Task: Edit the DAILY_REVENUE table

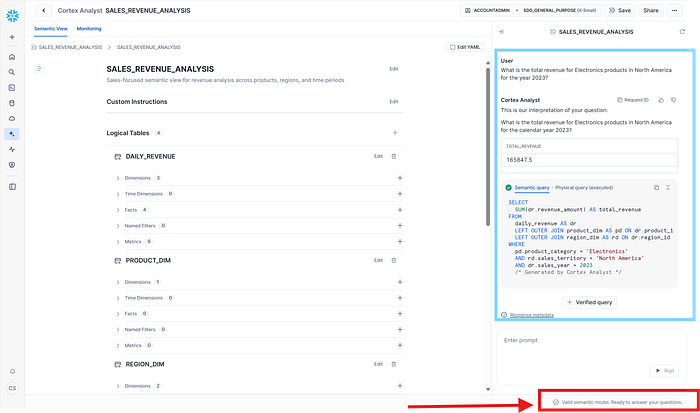Action: (x=379, y=156)
